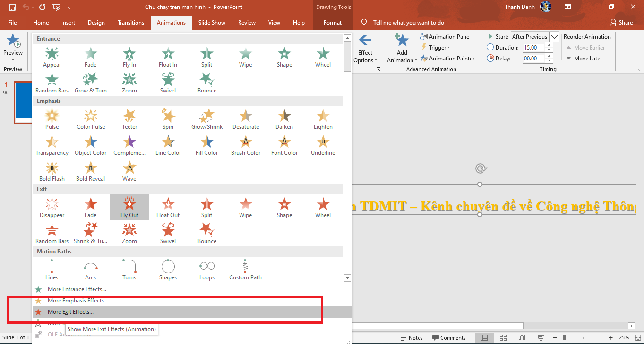The width and height of the screenshot is (644, 344).
Task: Select the Animation Painter tool
Action: (x=447, y=58)
